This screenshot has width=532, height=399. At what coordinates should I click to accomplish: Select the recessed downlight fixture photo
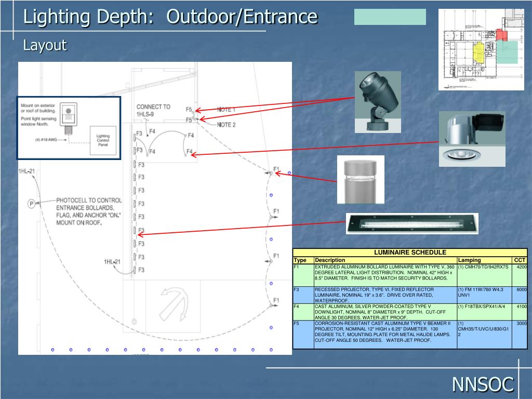click(x=472, y=139)
